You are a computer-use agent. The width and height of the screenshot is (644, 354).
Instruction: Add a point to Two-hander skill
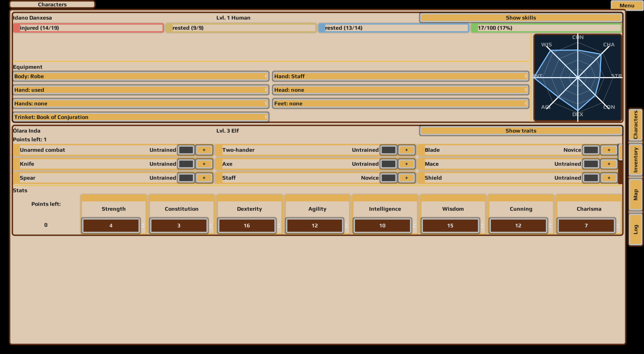(406, 150)
